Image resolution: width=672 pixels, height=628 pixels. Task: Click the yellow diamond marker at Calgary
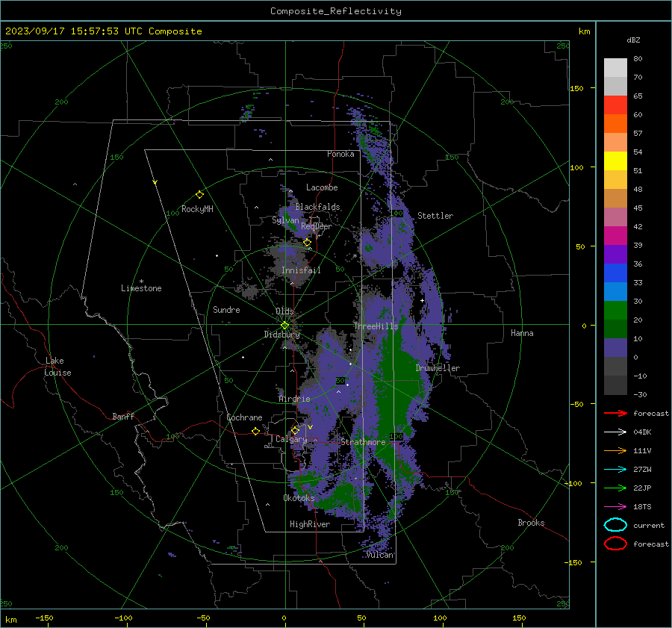(295, 430)
